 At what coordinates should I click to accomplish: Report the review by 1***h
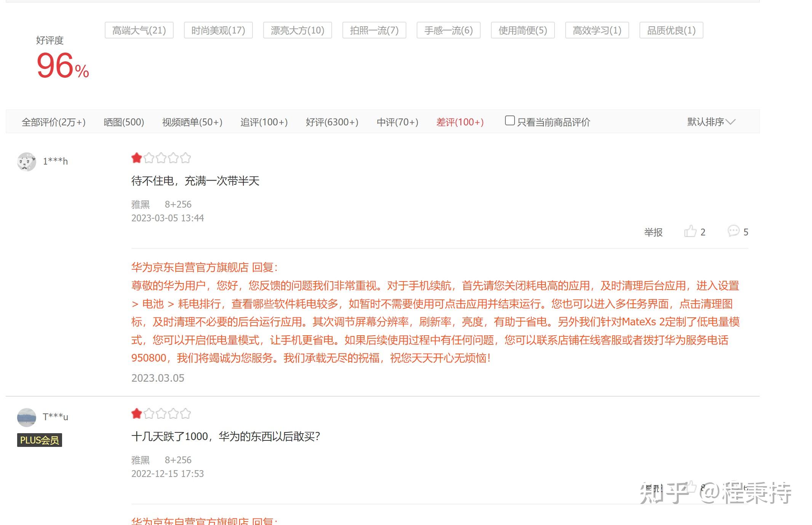click(653, 232)
